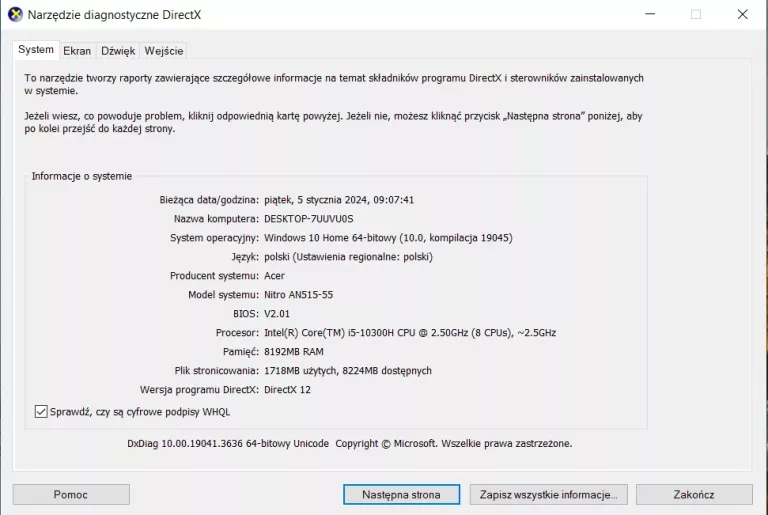Viewport: 768px width, 515px height.
Task: Click the memory value 8192MB RAM
Action: point(294,352)
